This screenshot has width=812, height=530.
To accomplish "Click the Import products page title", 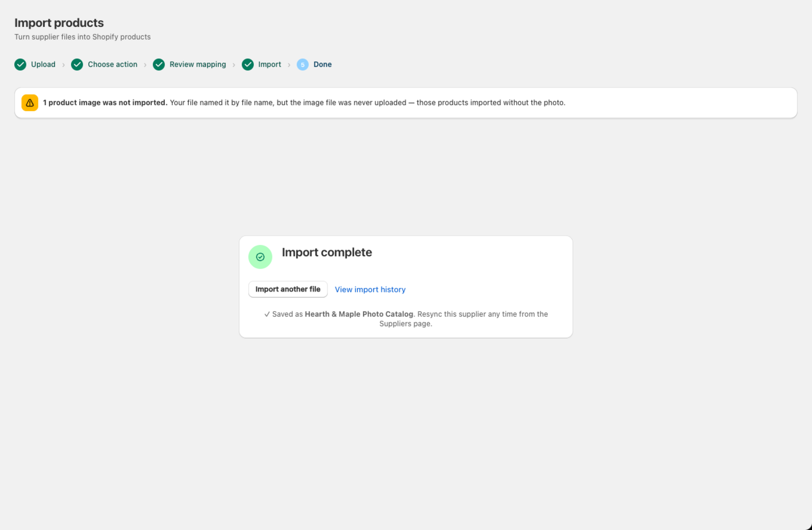I will coord(59,23).
